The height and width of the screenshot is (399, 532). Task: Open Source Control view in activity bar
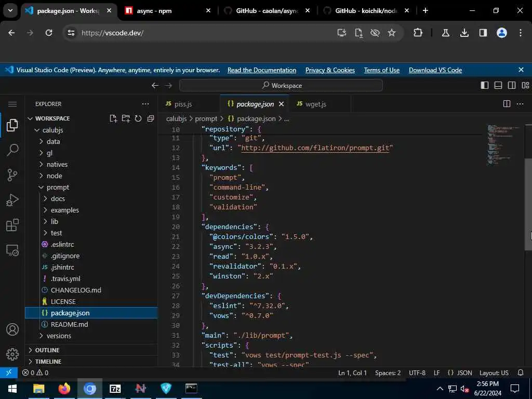(12, 175)
